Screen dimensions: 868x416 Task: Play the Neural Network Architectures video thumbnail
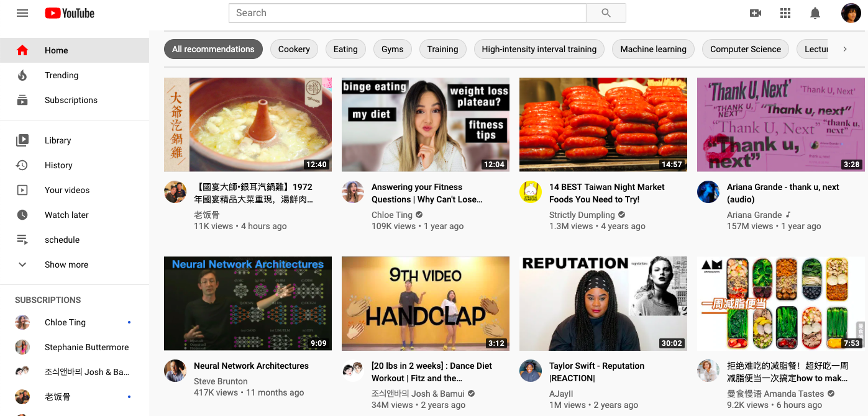pos(247,304)
